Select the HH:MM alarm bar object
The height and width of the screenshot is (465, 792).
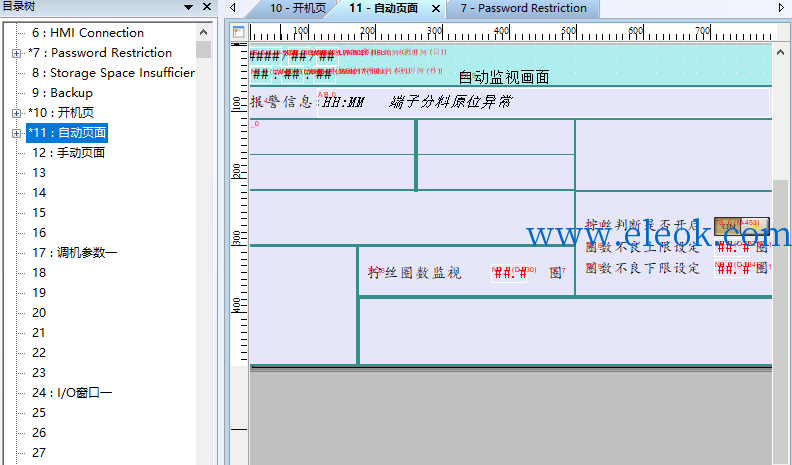click(x=543, y=103)
